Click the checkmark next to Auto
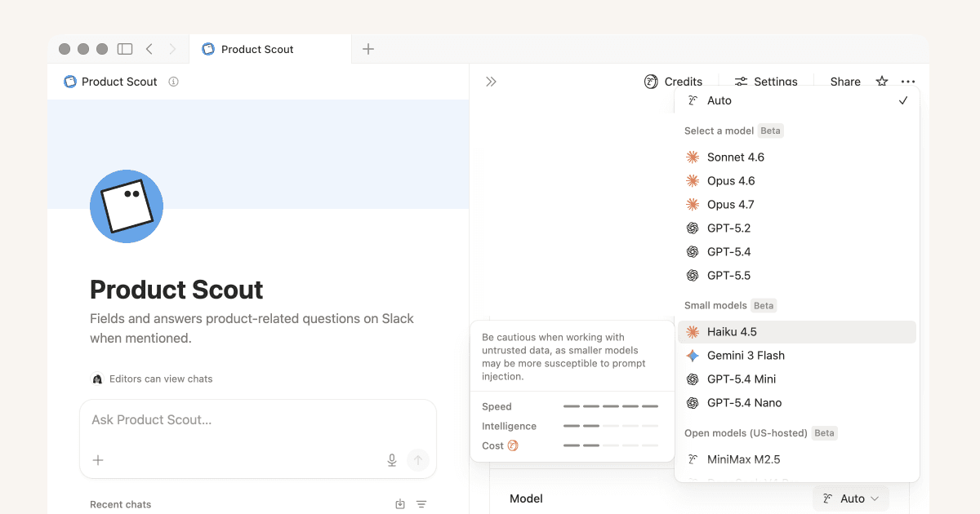The width and height of the screenshot is (980, 514). (x=903, y=100)
